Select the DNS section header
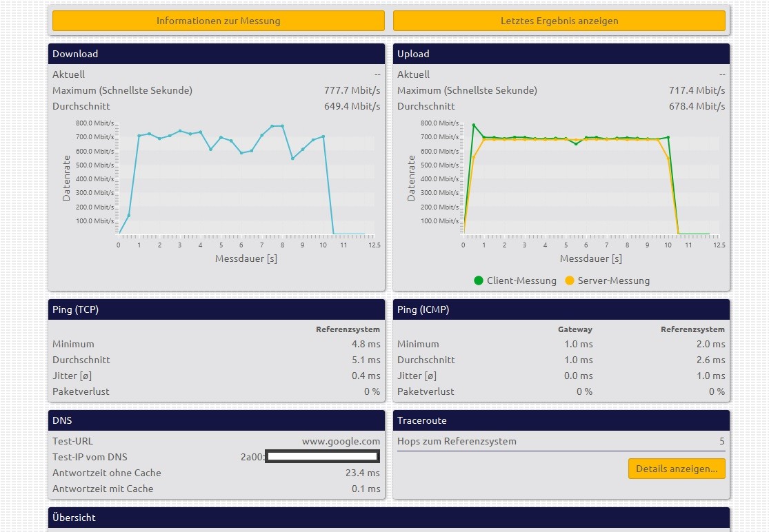The height and width of the screenshot is (532, 769). pos(216,420)
